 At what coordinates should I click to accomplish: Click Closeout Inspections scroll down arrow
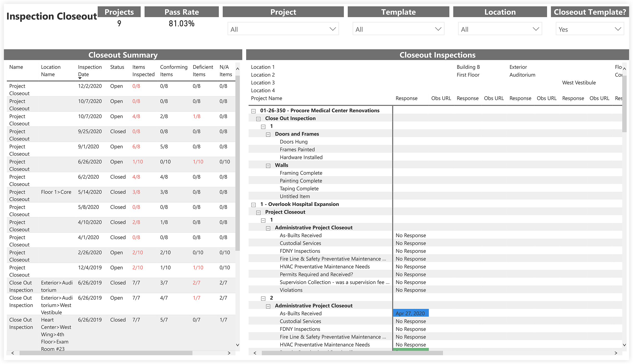tap(624, 345)
